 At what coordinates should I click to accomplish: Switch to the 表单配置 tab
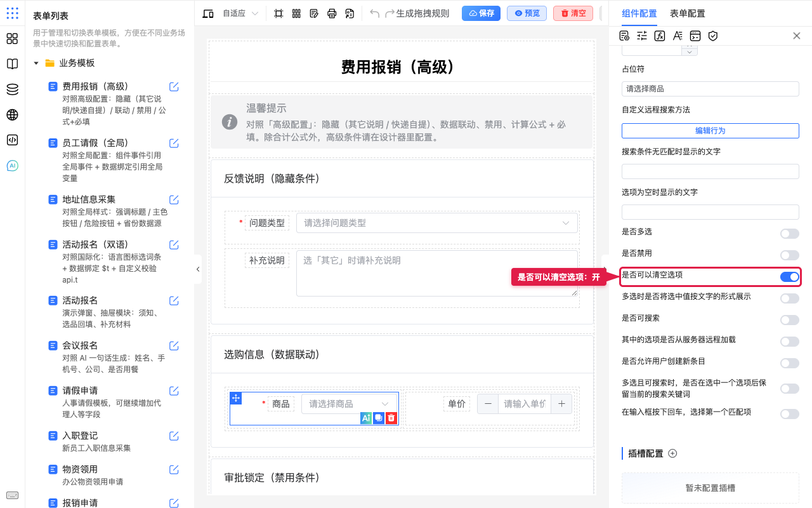click(x=688, y=13)
